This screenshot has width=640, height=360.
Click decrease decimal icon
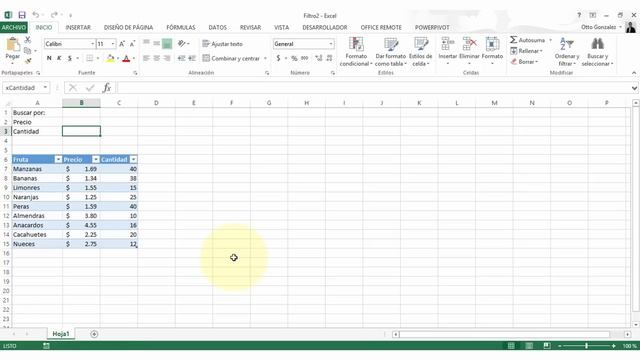[329, 58]
